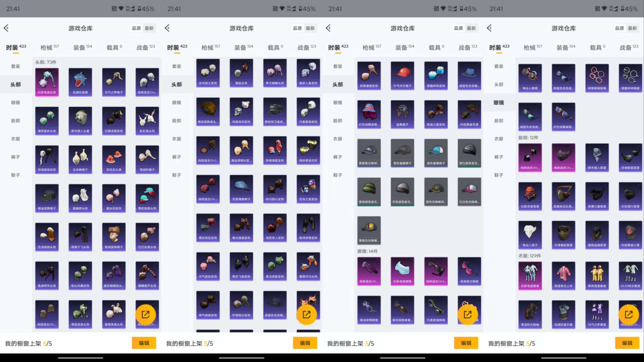Choose the yellow chick outfit 萌鸡速递套装
This screenshot has width=644, height=362.
click(x=597, y=275)
